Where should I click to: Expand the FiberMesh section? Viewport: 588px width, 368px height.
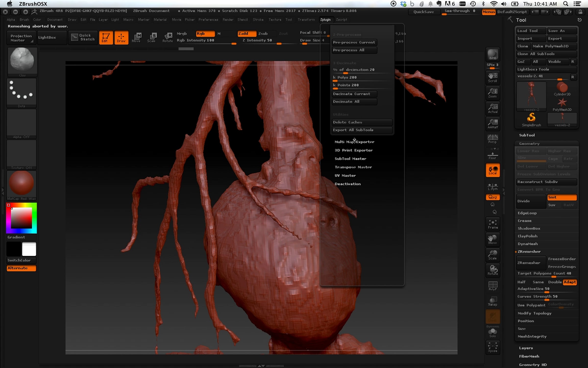(x=529, y=356)
